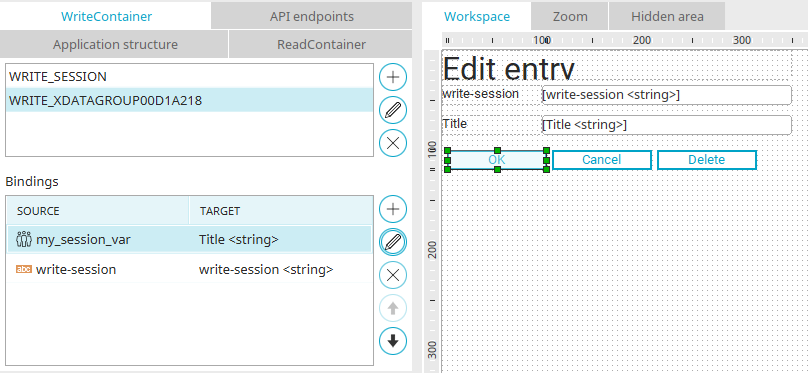Screen dimensions: 808x373
Task: Add a new write container with plus icon
Action: tap(393, 77)
